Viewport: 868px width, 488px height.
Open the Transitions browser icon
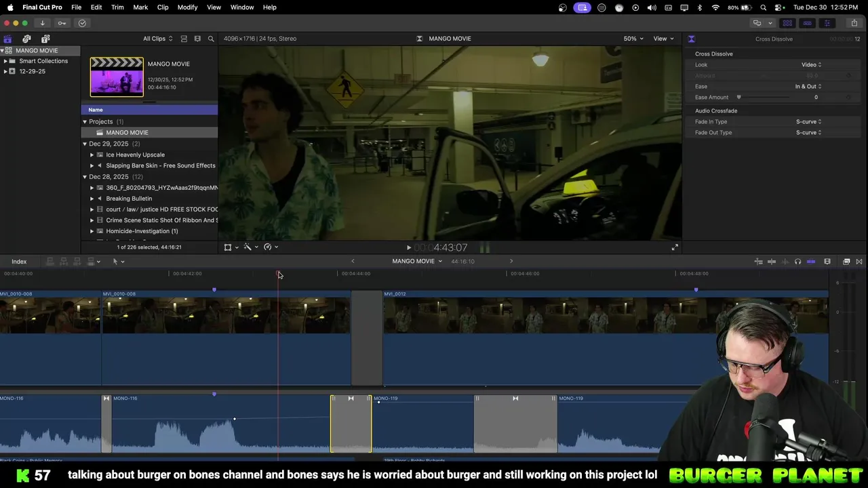[859, 261]
